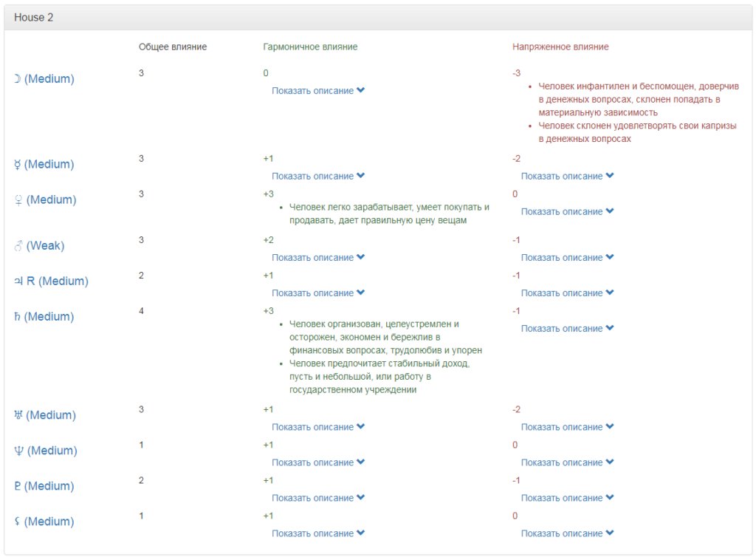Click the Pluto symbol (Medium) link

coord(44,486)
